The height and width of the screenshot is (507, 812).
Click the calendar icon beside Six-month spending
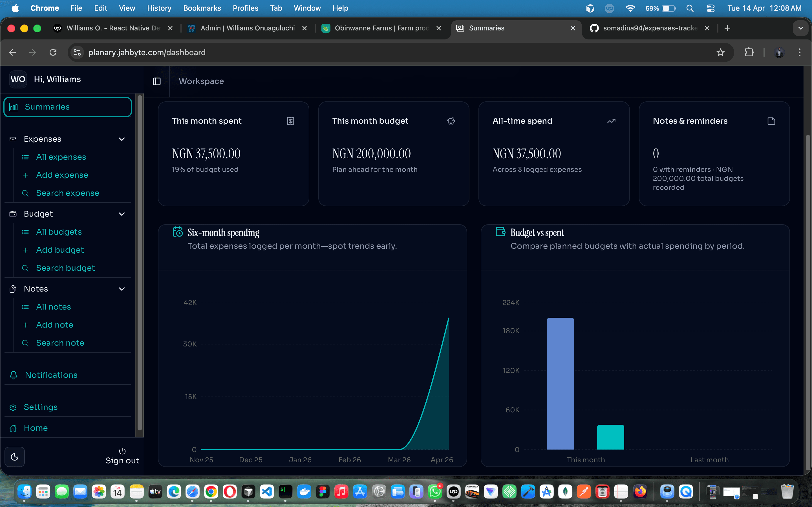tap(178, 231)
